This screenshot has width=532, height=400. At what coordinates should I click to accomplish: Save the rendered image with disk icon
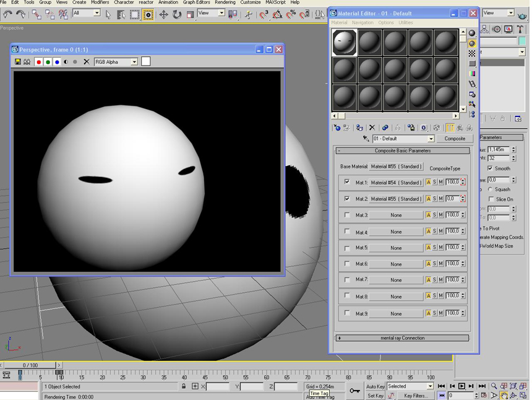(x=18, y=62)
